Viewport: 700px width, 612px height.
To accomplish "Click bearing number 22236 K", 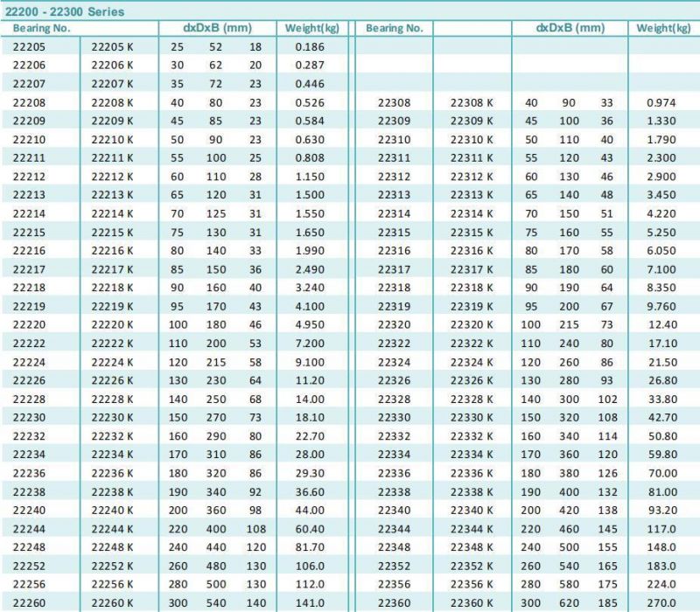I will pos(112,473).
